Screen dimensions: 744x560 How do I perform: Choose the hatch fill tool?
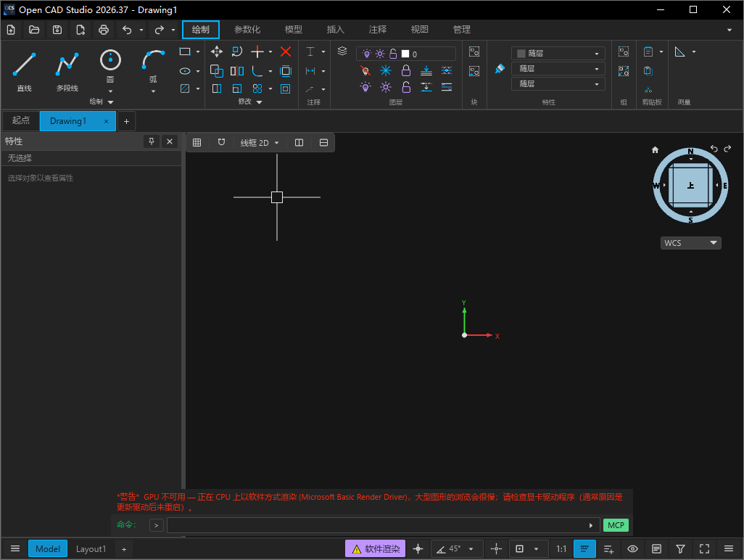click(x=185, y=88)
